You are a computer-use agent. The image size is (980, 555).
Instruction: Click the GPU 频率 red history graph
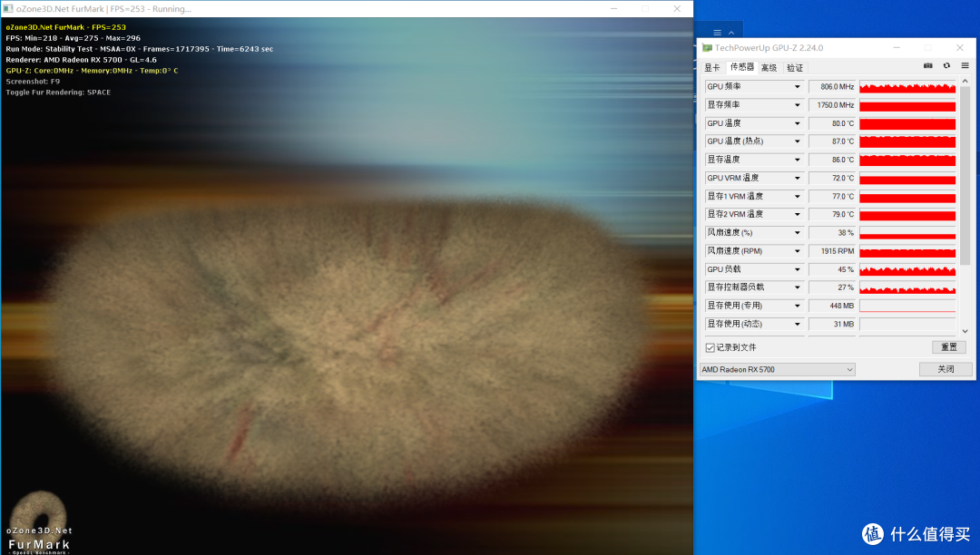click(907, 87)
